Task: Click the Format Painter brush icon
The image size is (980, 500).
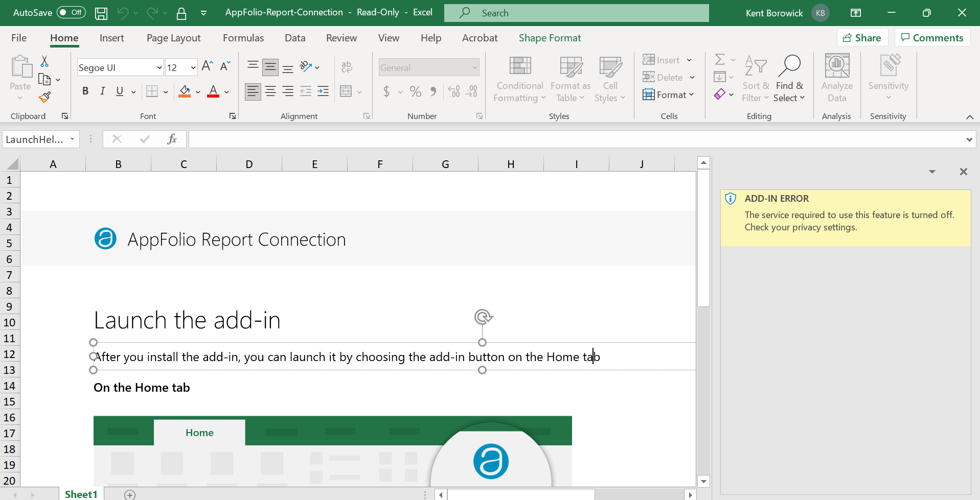Action: pos(45,97)
